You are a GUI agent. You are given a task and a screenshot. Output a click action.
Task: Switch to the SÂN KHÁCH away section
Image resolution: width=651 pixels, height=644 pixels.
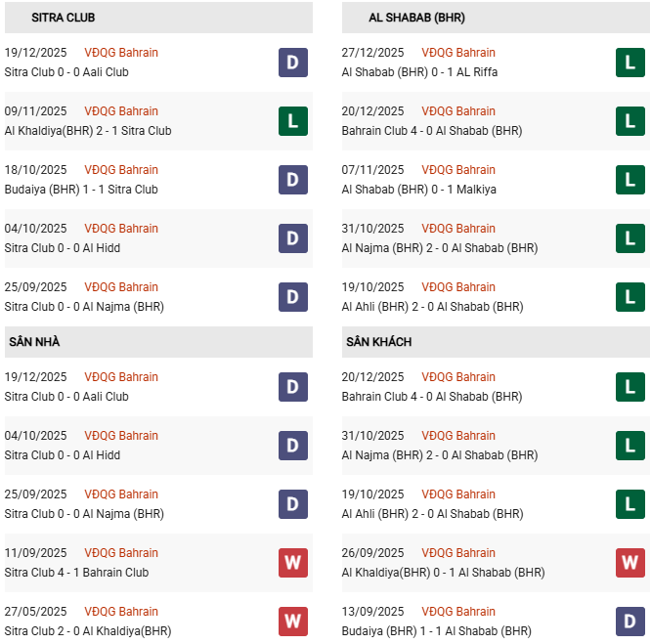point(378,342)
